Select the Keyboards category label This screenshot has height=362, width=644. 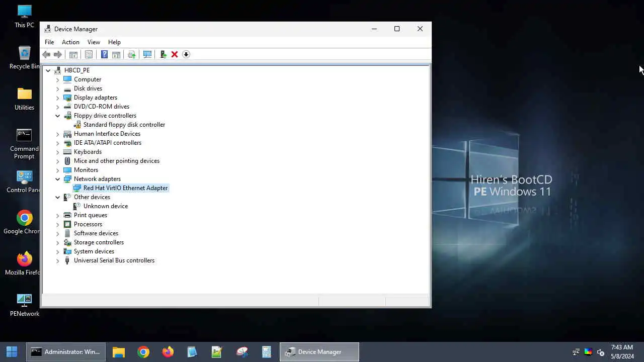pyautogui.click(x=88, y=152)
